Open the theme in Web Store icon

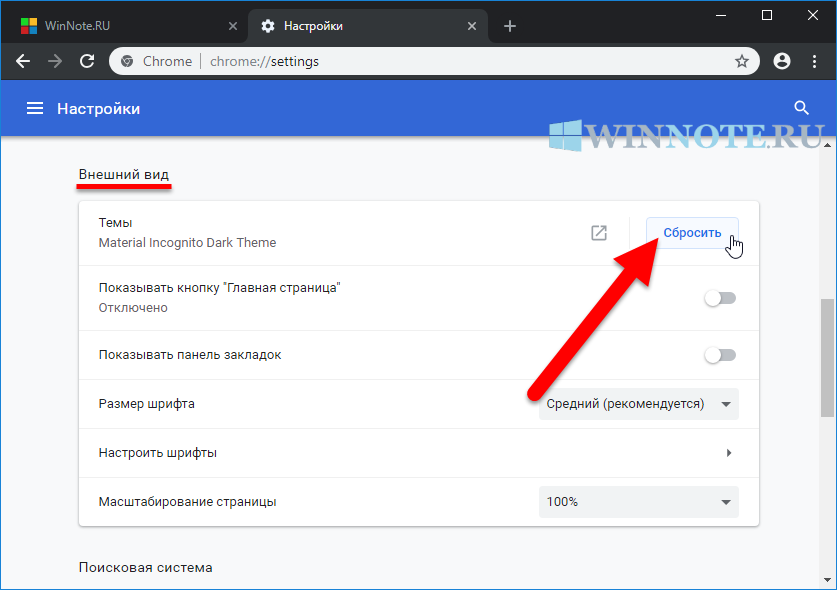pyautogui.click(x=599, y=233)
